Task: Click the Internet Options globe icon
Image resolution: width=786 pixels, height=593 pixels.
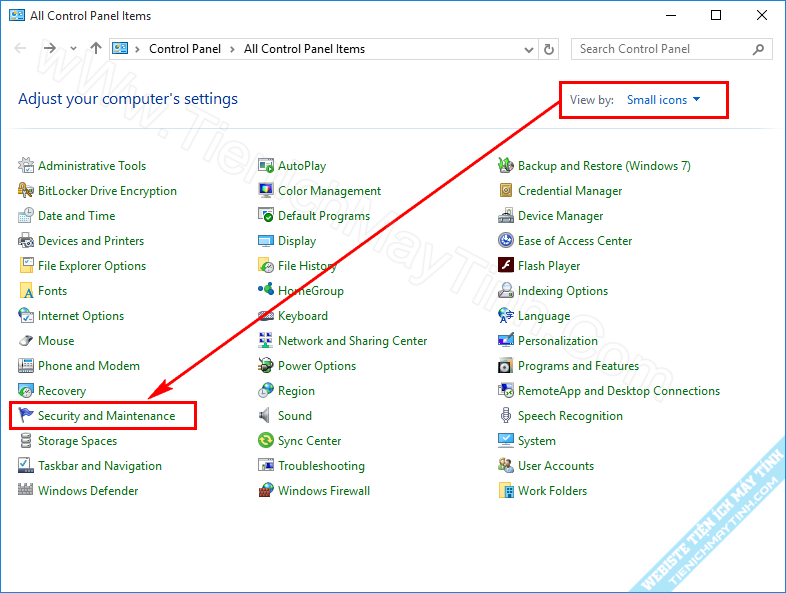Action: (x=26, y=316)
